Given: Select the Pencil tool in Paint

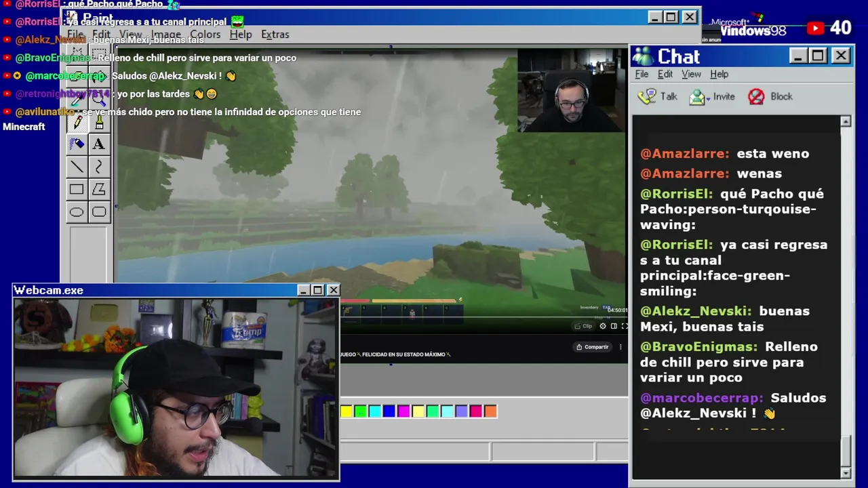Looking at the screenshot, I should tap(77, 122).
